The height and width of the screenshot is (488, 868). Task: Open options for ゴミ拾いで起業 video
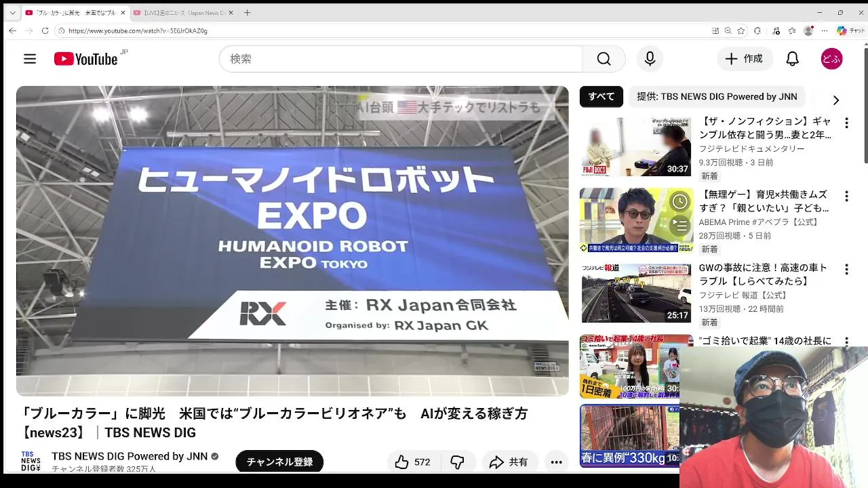click(x=846, y=342)
